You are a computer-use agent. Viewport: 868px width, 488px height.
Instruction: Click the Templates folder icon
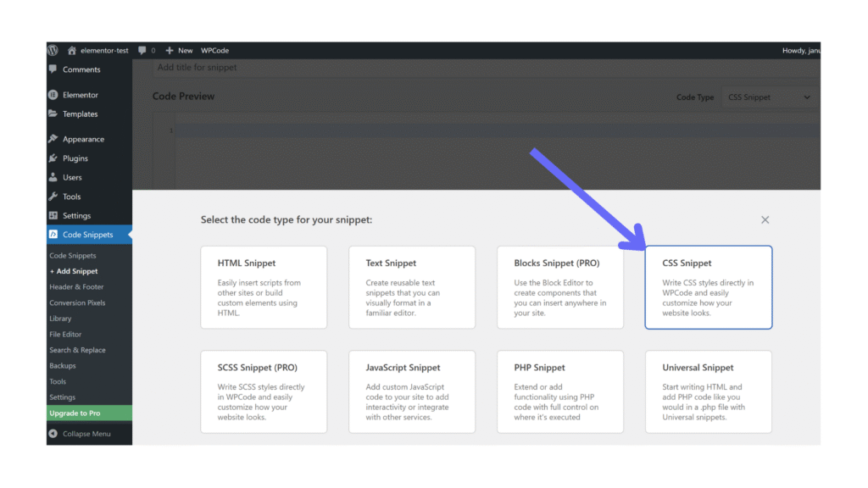pos(53,114)
